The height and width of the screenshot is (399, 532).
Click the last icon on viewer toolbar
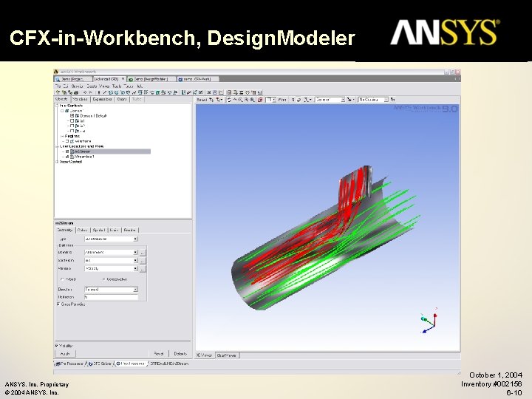pos(392,100)
